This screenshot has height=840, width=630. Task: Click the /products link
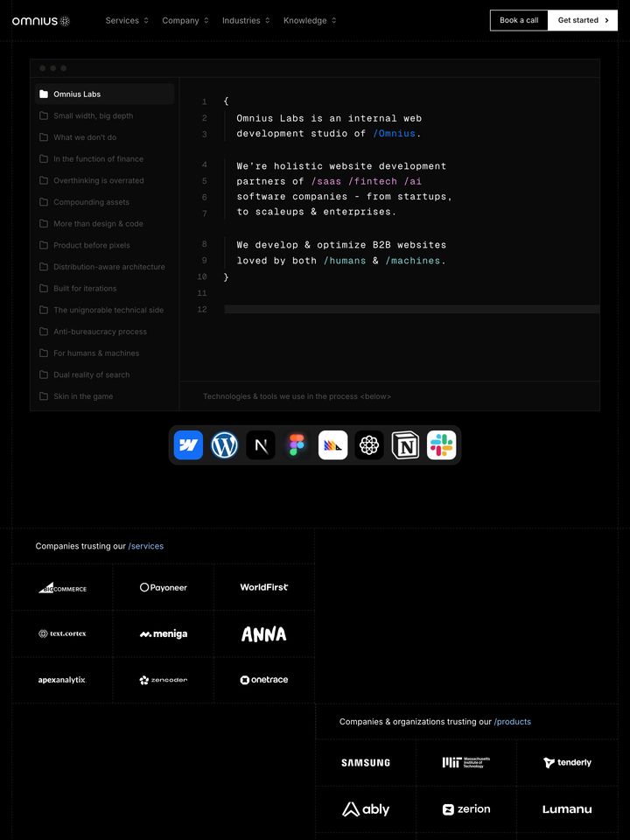[x=512, y=722]
